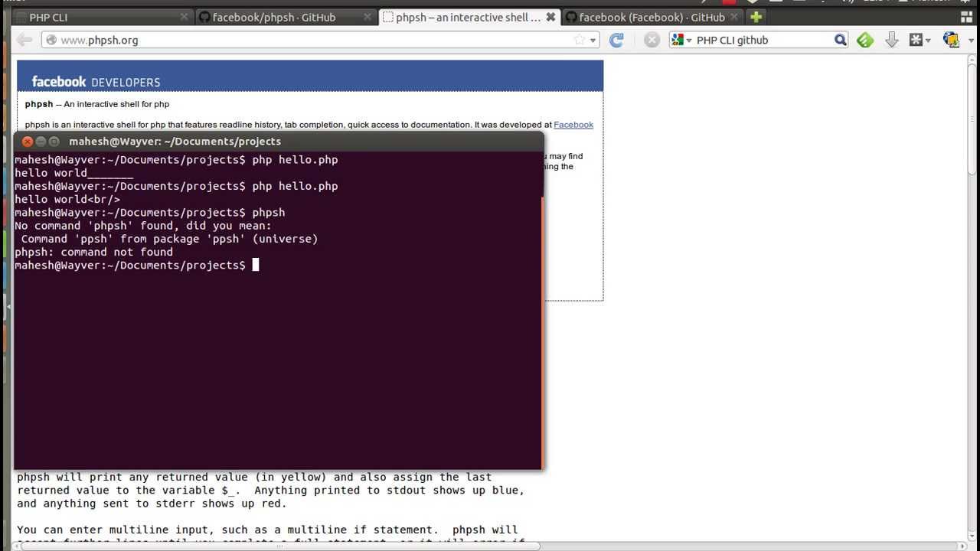Click the asterisk extension toolbar icon
Screen dimensions: 980x551
916,40
